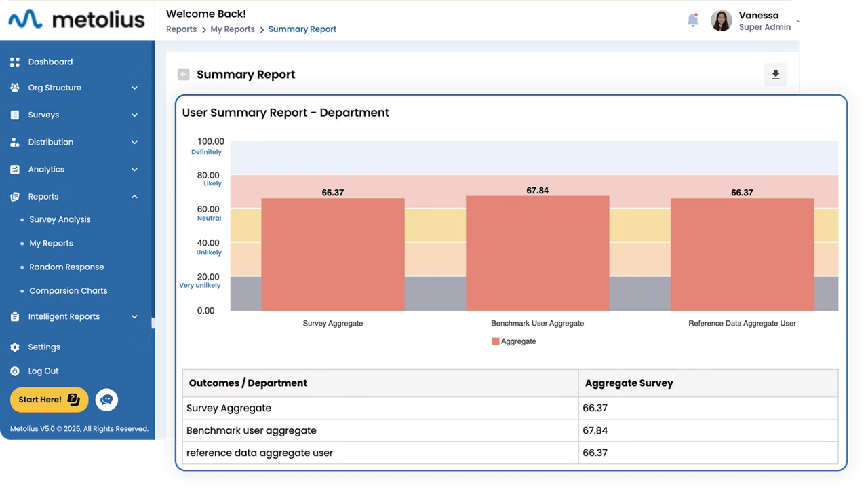Click the download report icon
868x492 pixels.
coord(775,75)
